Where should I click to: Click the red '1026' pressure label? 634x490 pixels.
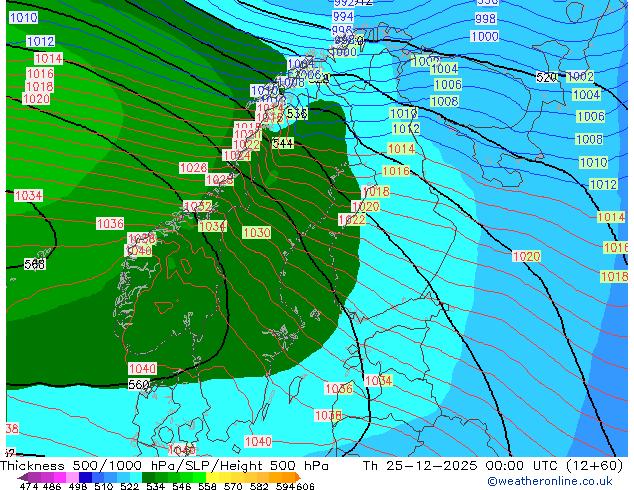tap(193, 167)
